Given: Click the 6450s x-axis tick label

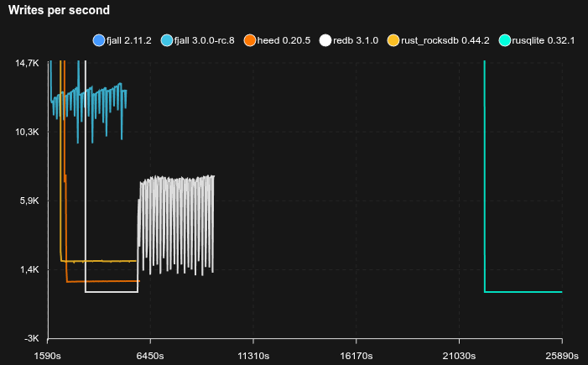Looking at the screenshot, I should [150, 356].
